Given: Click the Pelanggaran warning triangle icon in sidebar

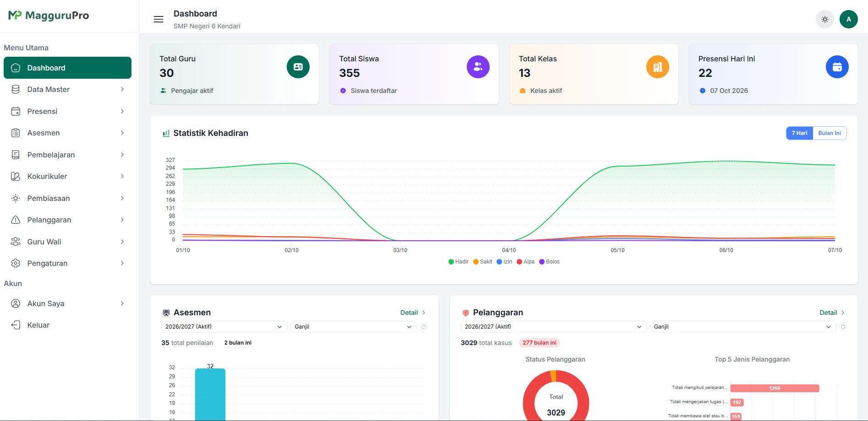Looking at the screenshot, I should click(x=16, y=220).
